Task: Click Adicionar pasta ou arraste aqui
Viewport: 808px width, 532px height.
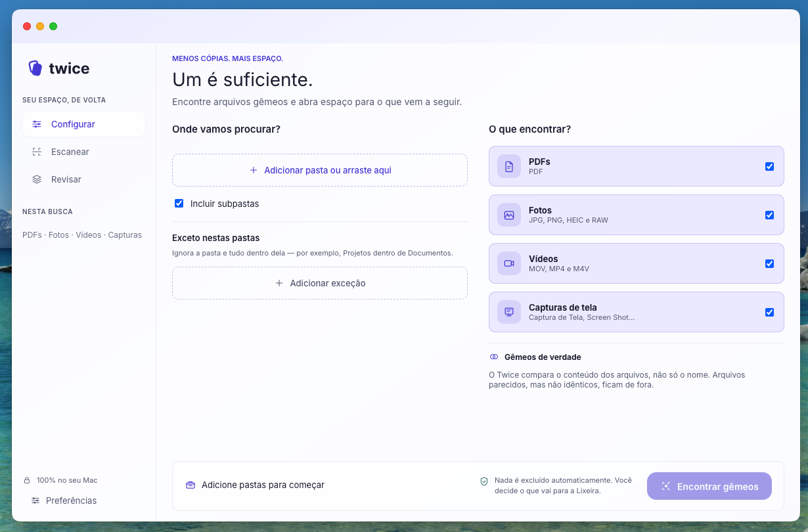Action: click(x=320, y=170)
